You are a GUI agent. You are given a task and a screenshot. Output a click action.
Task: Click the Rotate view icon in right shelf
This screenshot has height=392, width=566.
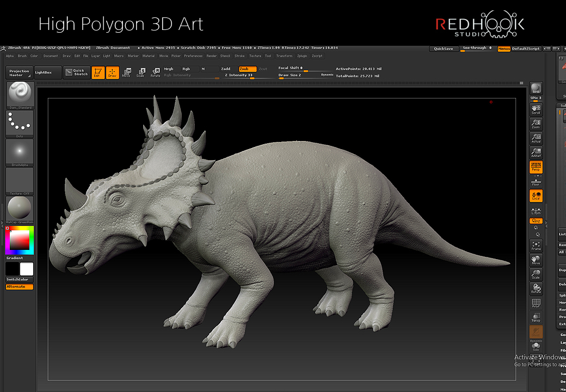click(x=536, y=289)
